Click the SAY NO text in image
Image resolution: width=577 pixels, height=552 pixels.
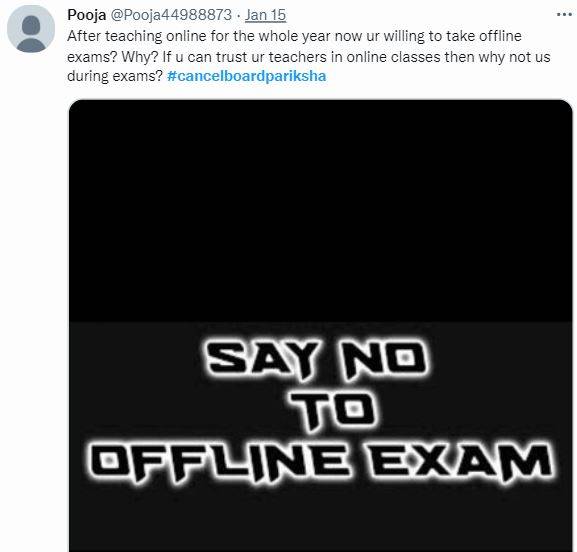(x=317, y=360)
